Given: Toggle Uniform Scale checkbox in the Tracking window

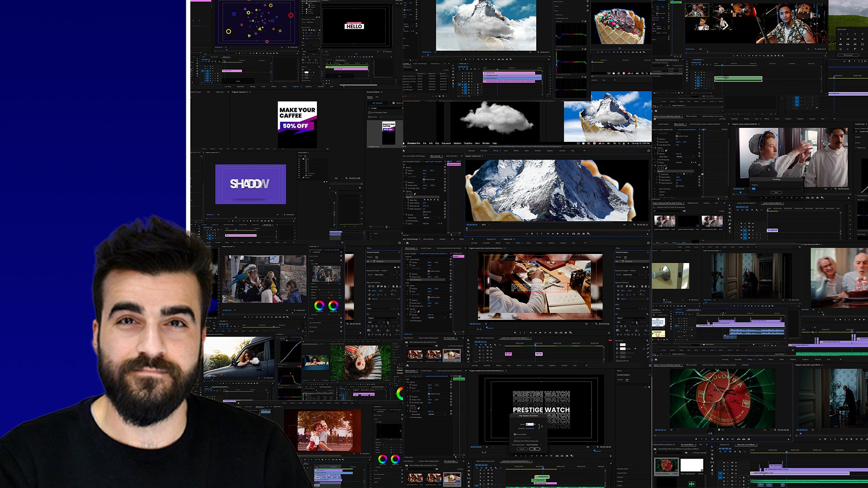Looking at the screenshot, I should (x=677, y=136).
